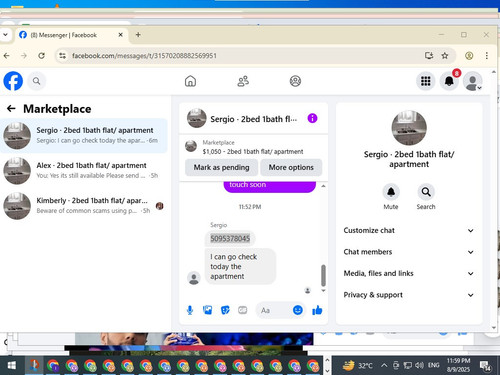Open the emoji picker smiley
The height and width of the screenshot is (375, 500).
pos(298,310)
